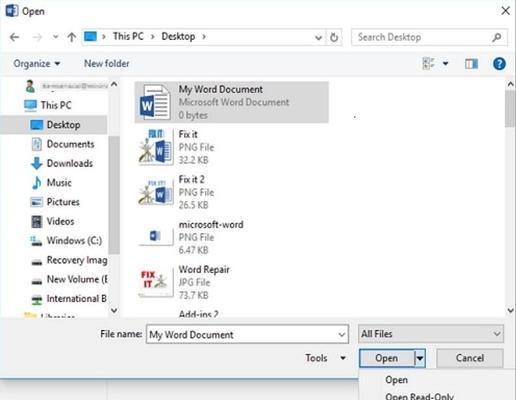Open the Tools dropdown menu
The image size is (516, 400).
coord(325,358)
